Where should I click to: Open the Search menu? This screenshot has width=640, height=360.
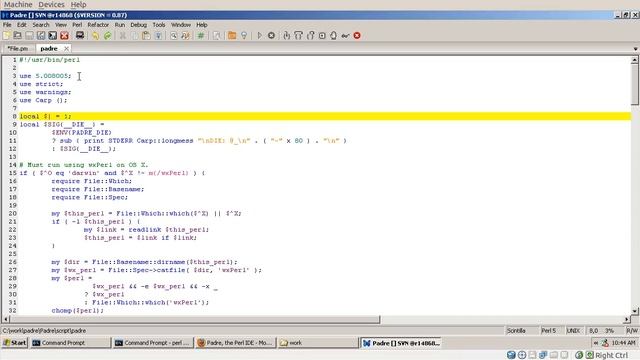(x=41, y=24)
